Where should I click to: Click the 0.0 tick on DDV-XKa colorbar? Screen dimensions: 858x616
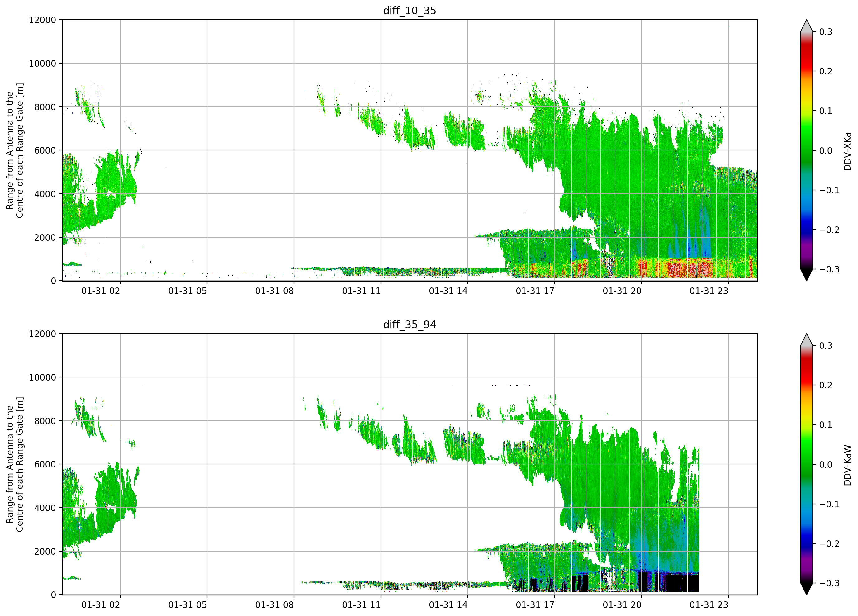tap(826, 151)
